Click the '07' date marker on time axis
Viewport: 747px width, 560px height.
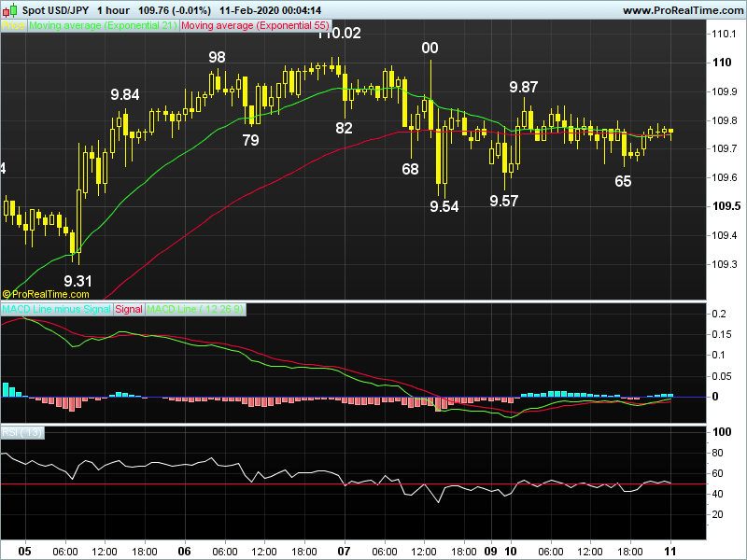344,551
